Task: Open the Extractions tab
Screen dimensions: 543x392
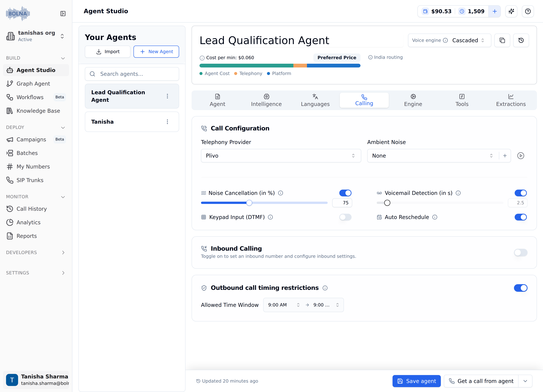Action: point(511,100)
